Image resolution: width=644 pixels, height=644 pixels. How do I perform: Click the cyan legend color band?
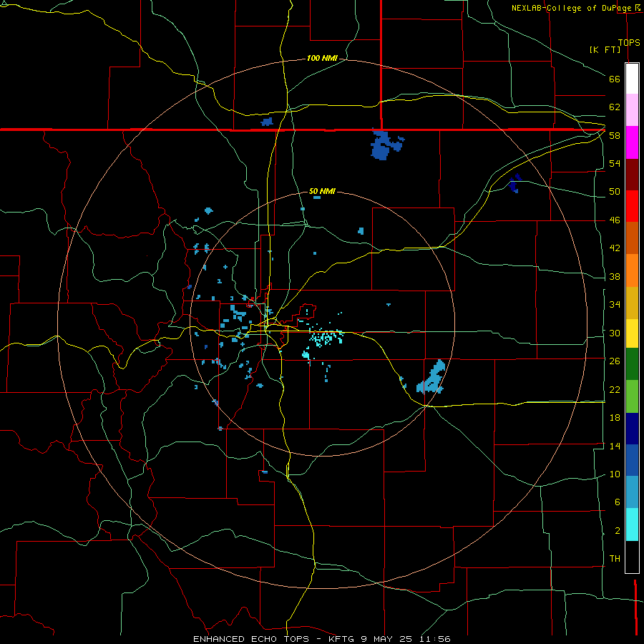pos(632,525)
